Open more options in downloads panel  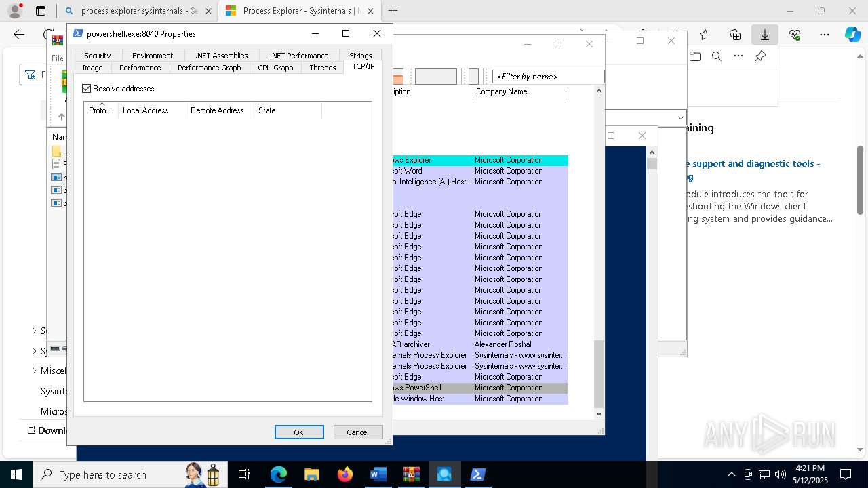pos(738,56)
